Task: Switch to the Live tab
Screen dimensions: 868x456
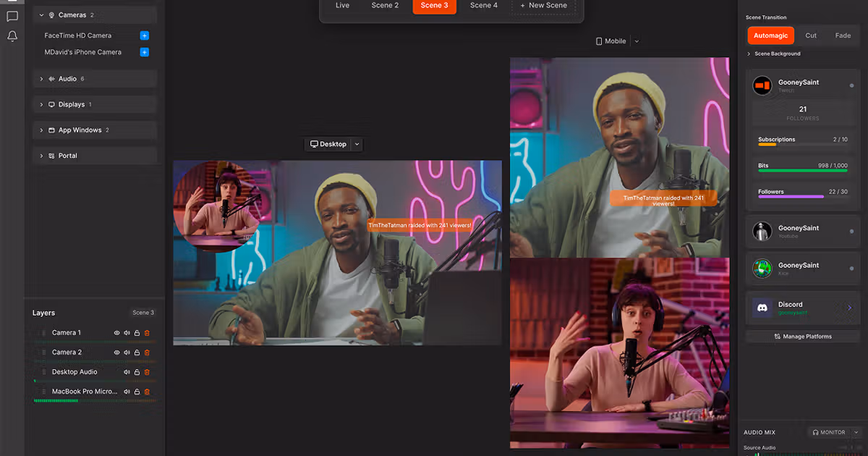Action: click(342, 6)
